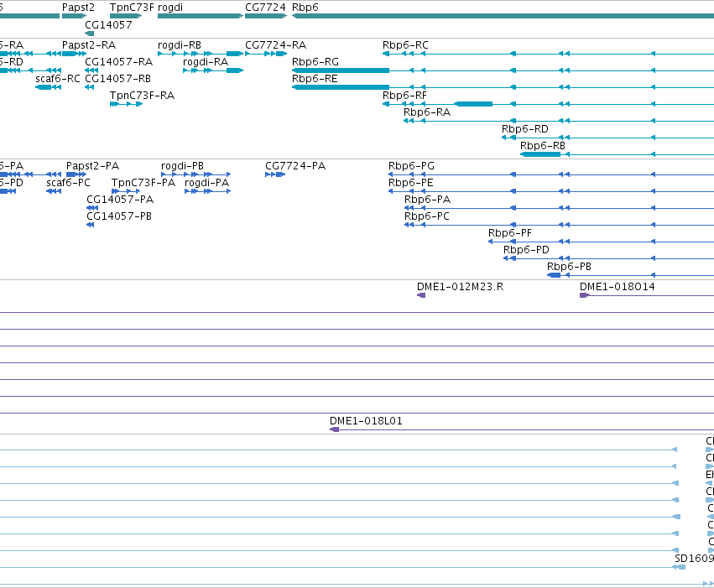The width and height of the screenshot is (714, 588).
Task: Click the small CG14057 gene arrow
Action: click(x=89, y=34)
